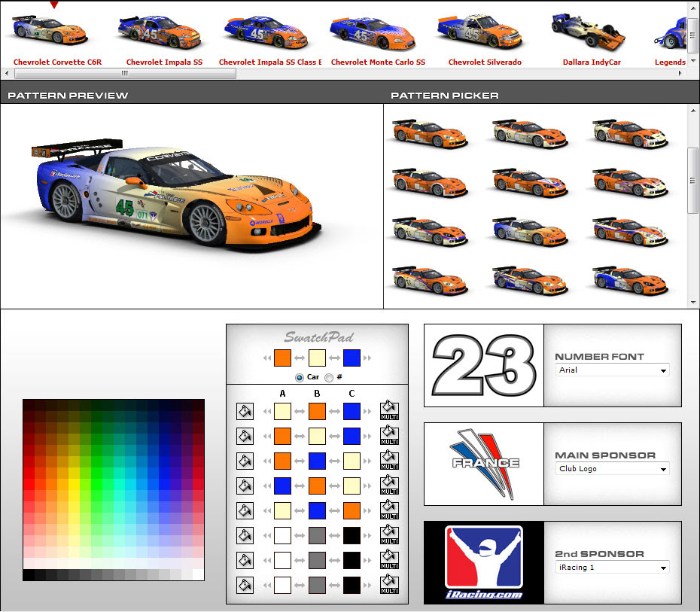The image size is (700, 612).
Task: Open the Number Font dropdown
Action: [x=613, y=370]
